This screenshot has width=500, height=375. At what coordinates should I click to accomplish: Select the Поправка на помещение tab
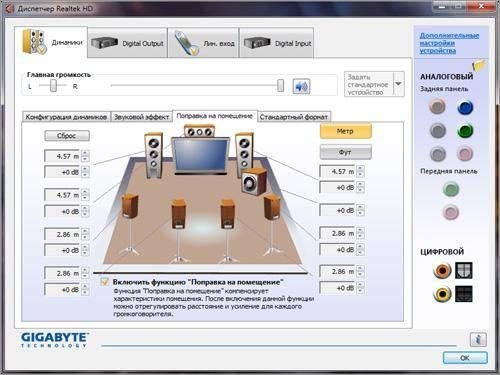(x=215, y=116)
